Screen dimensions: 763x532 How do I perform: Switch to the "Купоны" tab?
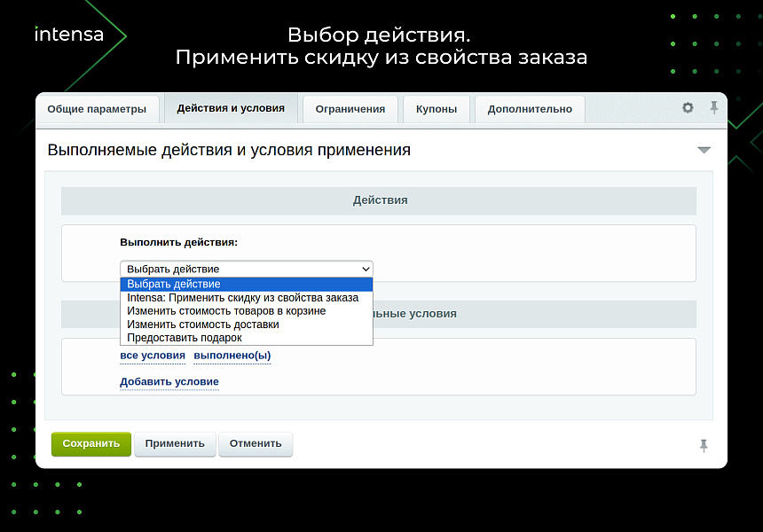pos(436,108)
